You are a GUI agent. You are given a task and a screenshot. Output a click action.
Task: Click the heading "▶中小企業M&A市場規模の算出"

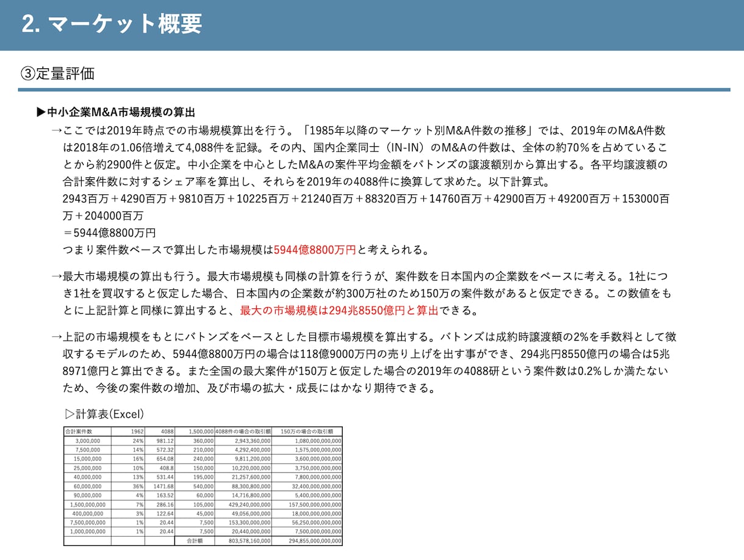click(115, 112)
